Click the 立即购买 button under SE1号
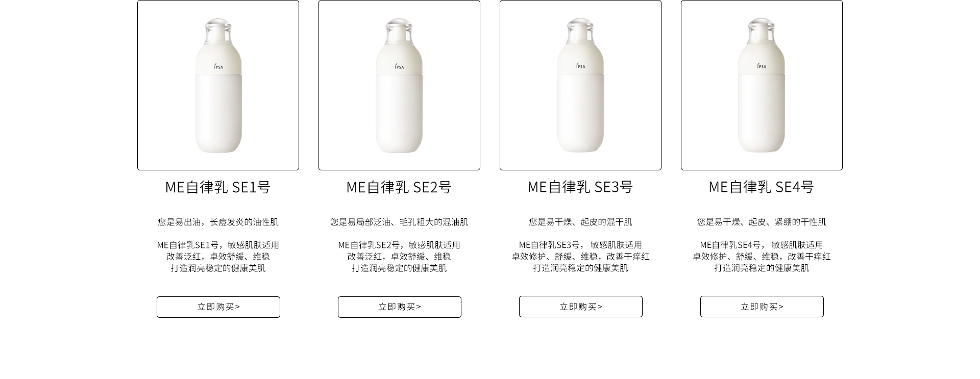 coord(218,307)
